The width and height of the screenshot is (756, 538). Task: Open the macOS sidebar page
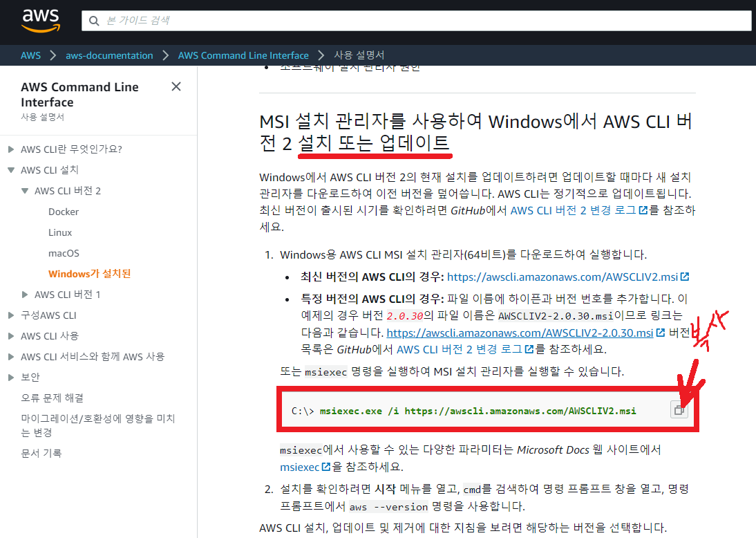click(x=64, y=253)
